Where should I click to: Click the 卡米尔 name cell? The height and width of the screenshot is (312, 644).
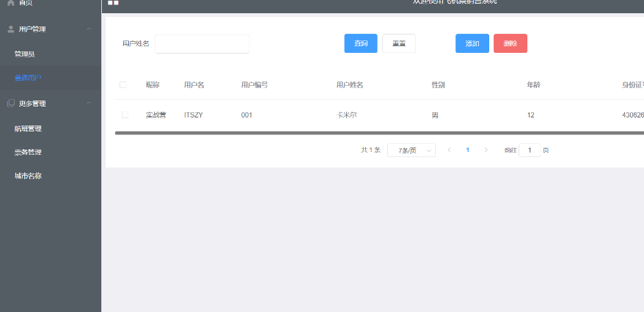tap(347, 115)
